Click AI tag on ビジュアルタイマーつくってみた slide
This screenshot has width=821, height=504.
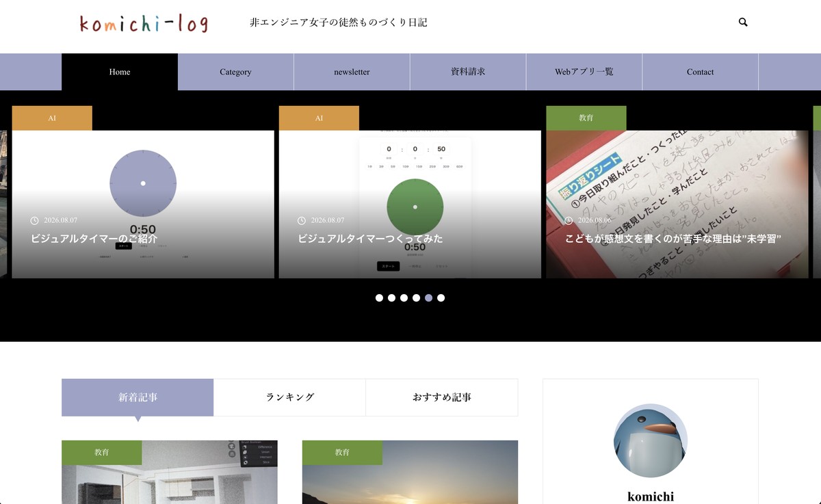pos(319,118)
